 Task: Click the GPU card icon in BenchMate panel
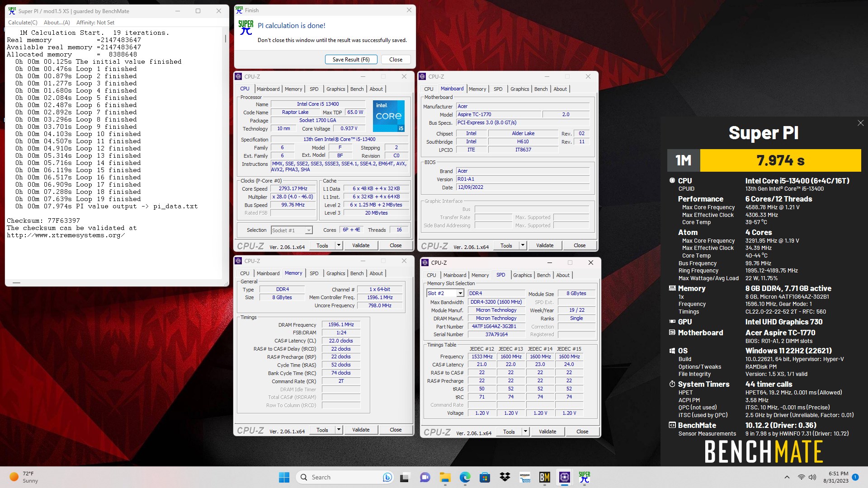[672, 321]
